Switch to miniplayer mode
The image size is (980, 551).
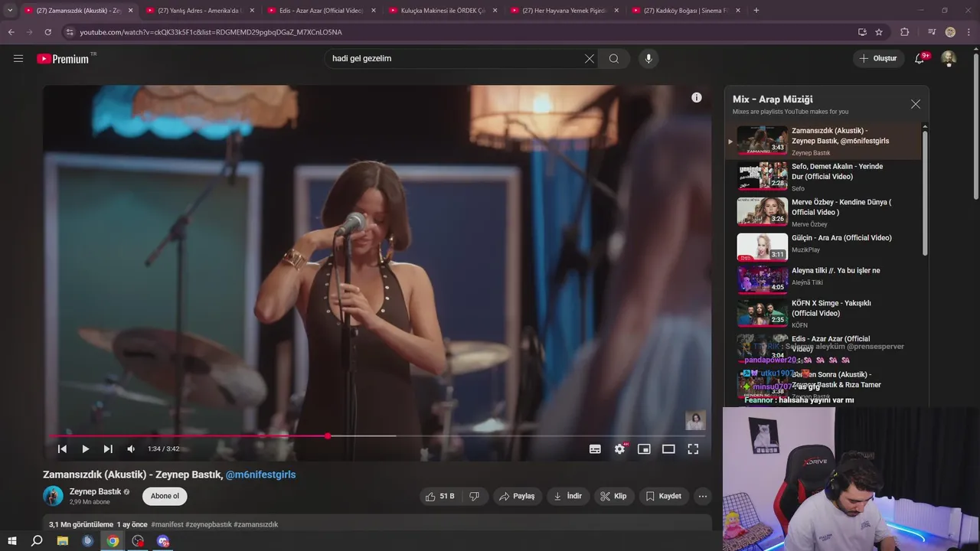[x=644, y=449]
